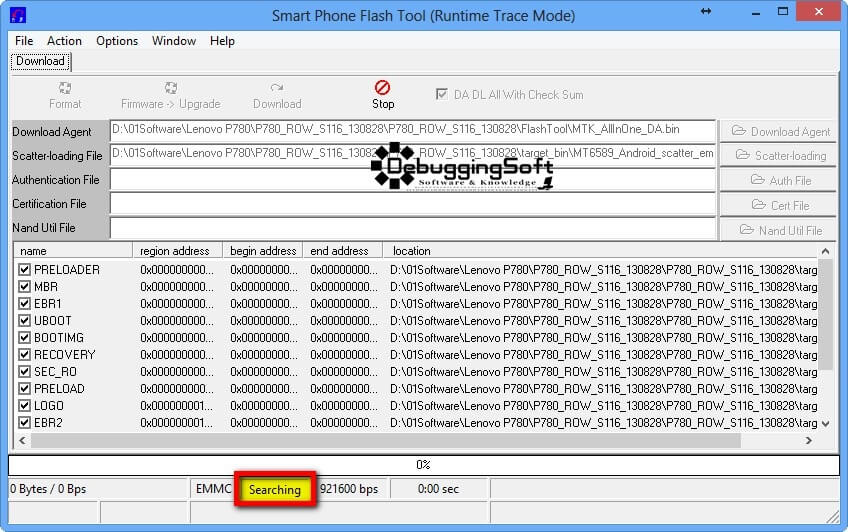Uncheck the PRELOADER partition checkbox

24,269
